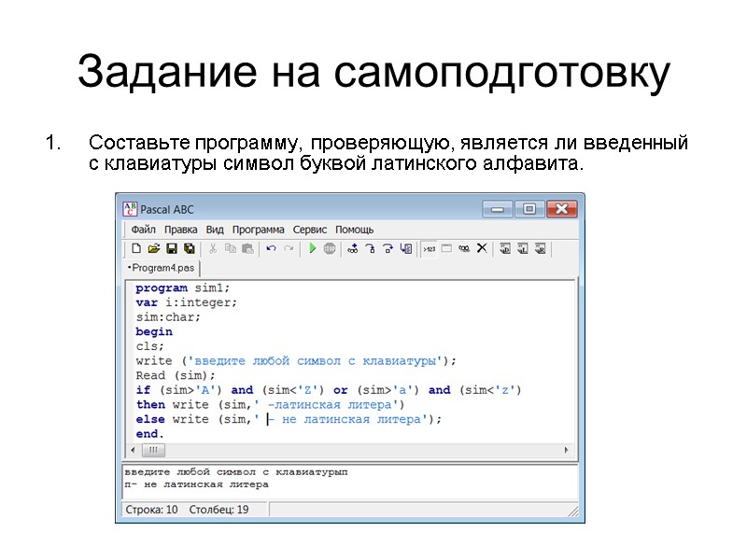Click the show window icon
747x560 pixels.
(446, 248)
